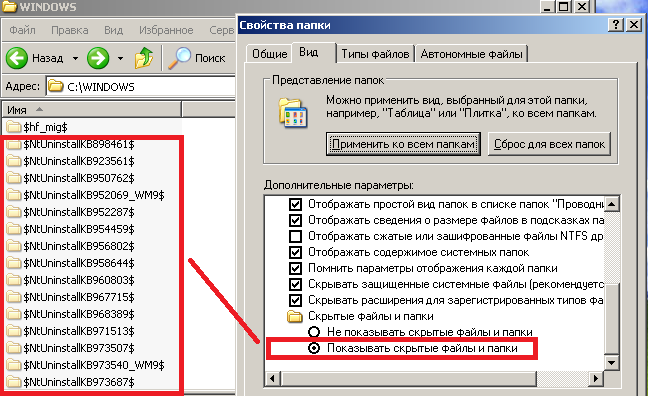Click the Имя column header
Viewport: 648px width, 398px height.
click(x=92, y=110)
